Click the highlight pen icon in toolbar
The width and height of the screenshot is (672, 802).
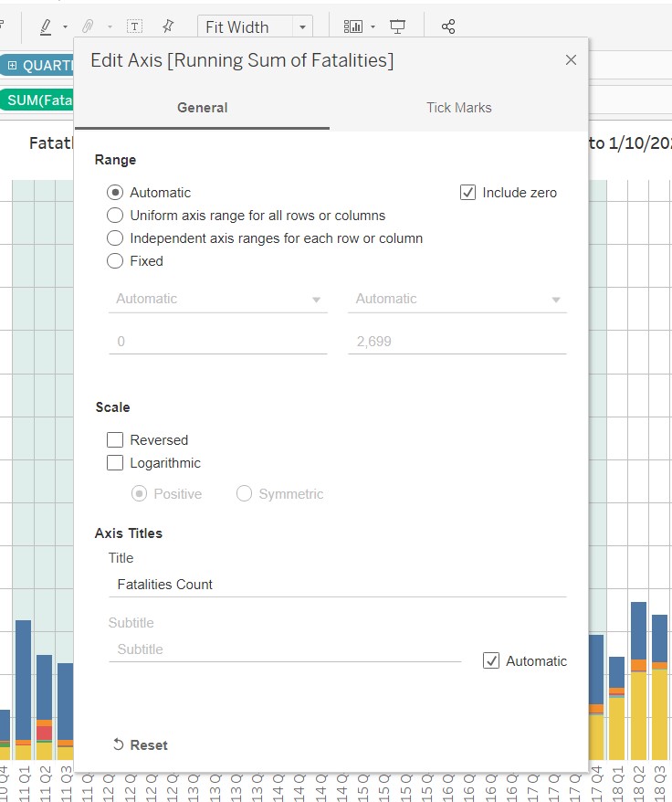click(46, 26)
